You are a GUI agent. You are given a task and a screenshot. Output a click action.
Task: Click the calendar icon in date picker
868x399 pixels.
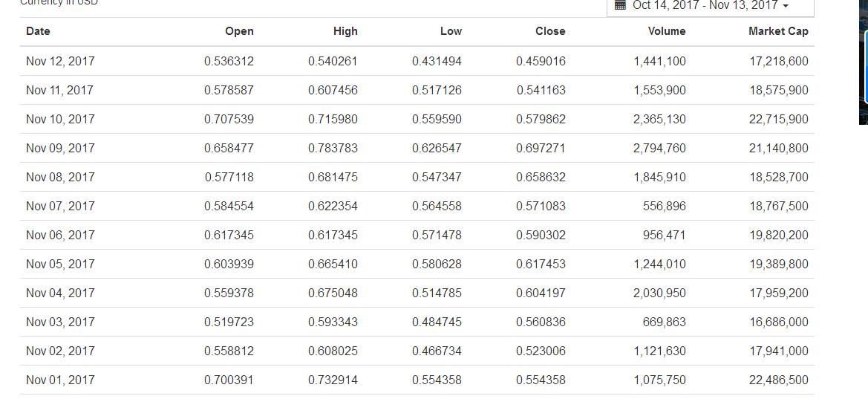pos(621,5)
